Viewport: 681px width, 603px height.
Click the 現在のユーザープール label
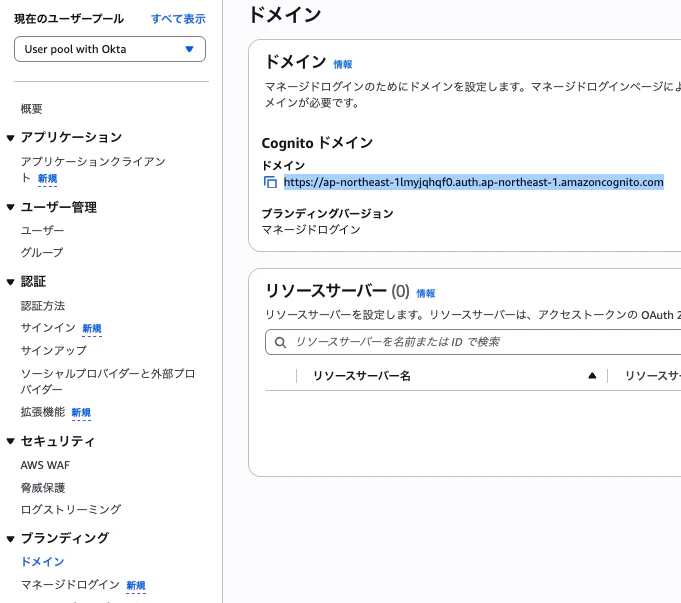tap(69, 19)
